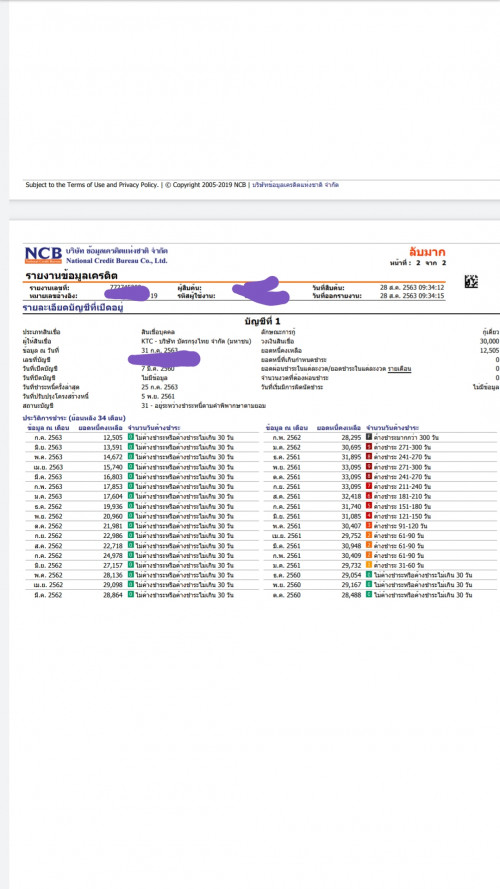Click the "28 ส.ค. 2563 09:34:12" search time
The height and width of the screenshot is (889, 500).
[x=412, y=288]
